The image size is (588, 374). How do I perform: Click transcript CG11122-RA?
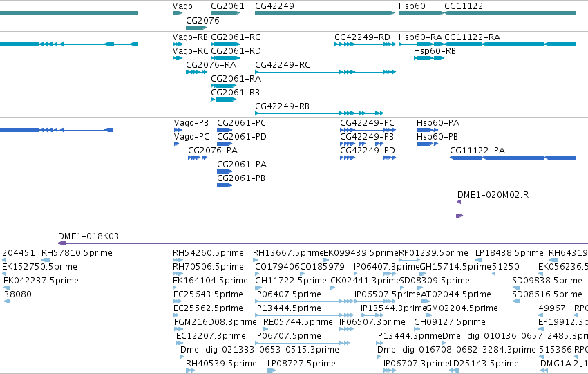pos(472,37)
